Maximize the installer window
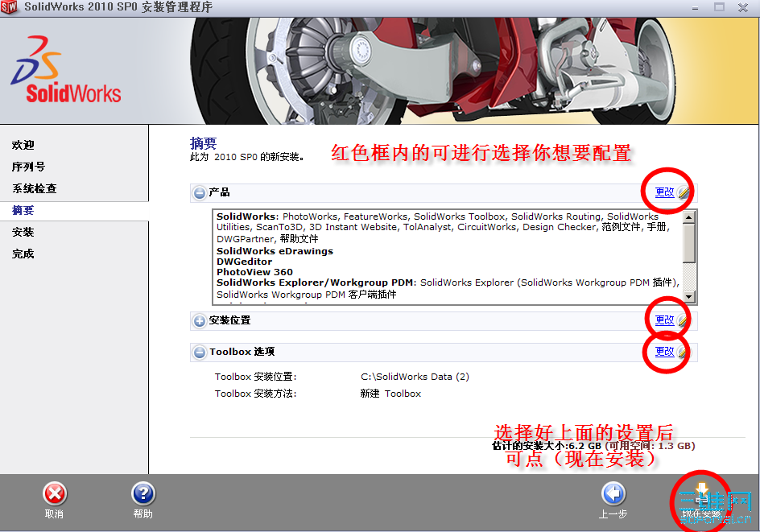 pyautogui.click(x=719, y=6)
